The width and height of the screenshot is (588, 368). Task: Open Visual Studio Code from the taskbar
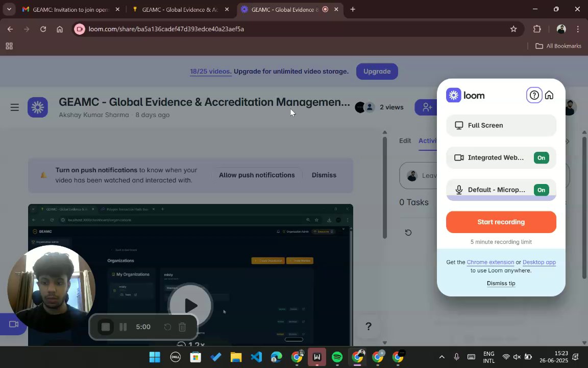(x=256, y=357)
